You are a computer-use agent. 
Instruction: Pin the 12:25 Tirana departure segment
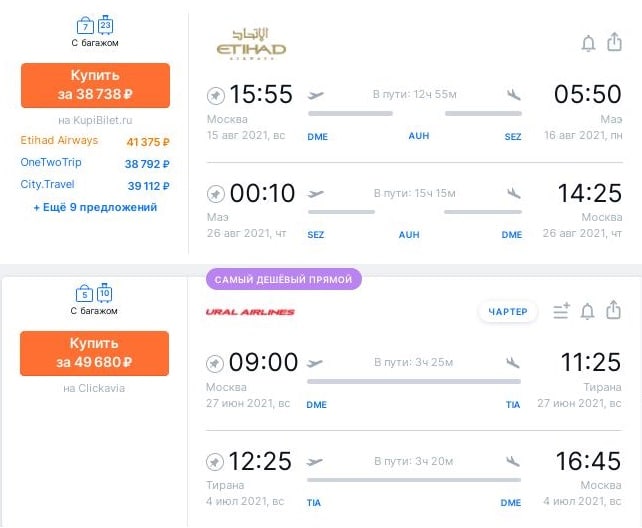point(215,462)
